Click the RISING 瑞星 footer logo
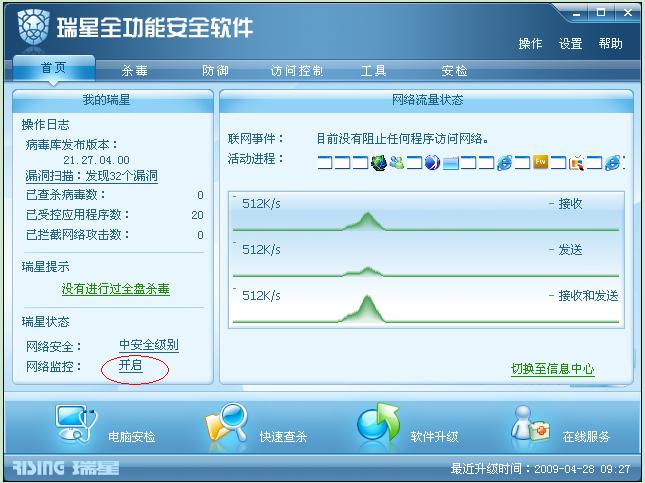645x483 pixels. pyautogui.click(x=65, y=468)
